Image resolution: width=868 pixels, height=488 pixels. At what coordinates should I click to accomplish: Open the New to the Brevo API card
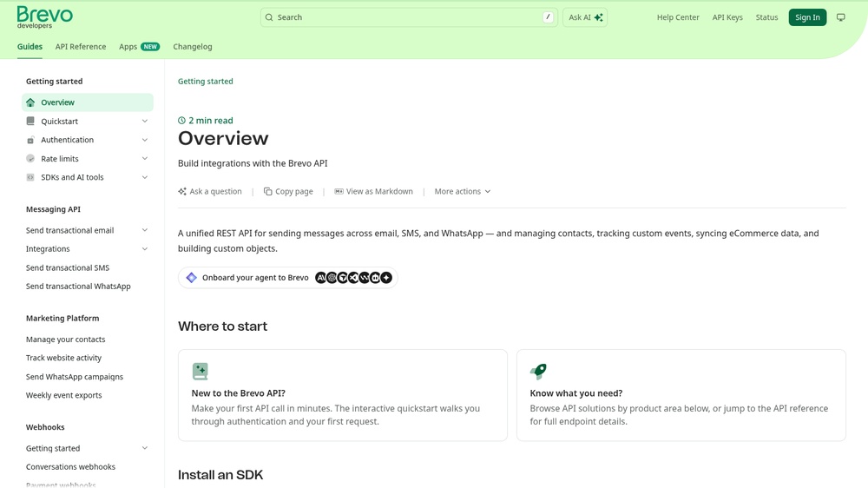(x=343, y=395)
